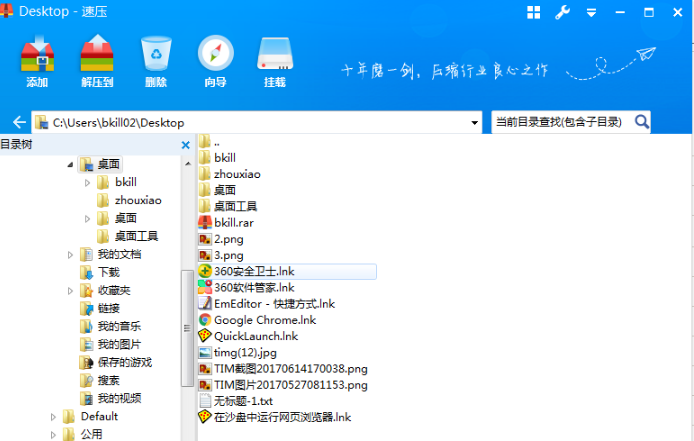Close the 目录树 directory tree panel
Image resolution: width=694 pixels, height=441 pixels.
pos(185,145)
